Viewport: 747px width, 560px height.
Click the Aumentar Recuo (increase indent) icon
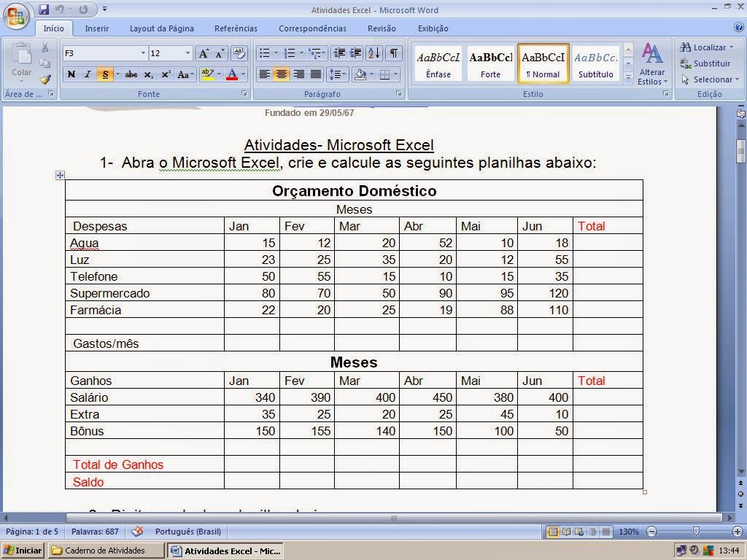click(x=356, y=53)
